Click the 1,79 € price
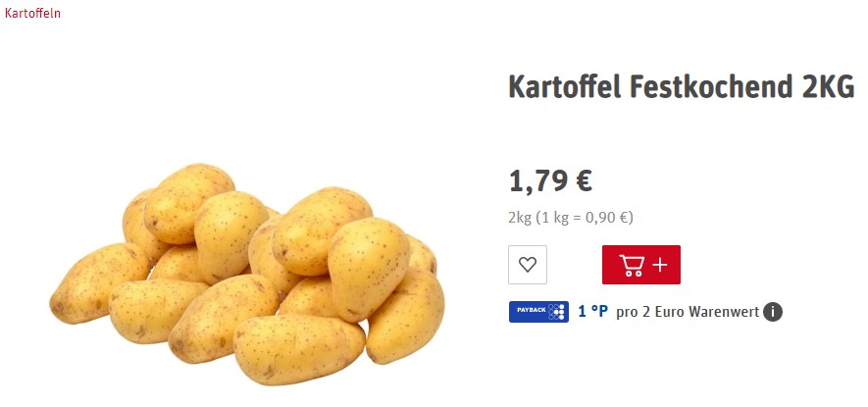This screenshot has width=868, height=407. pos(551,181)
